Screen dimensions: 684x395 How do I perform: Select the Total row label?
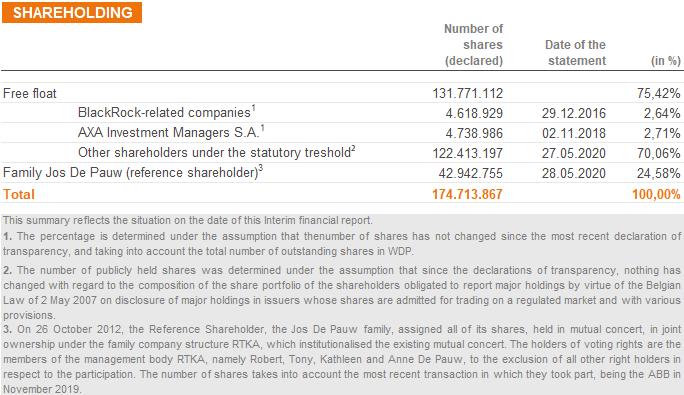pyautogui.click(x=18, y=194)
